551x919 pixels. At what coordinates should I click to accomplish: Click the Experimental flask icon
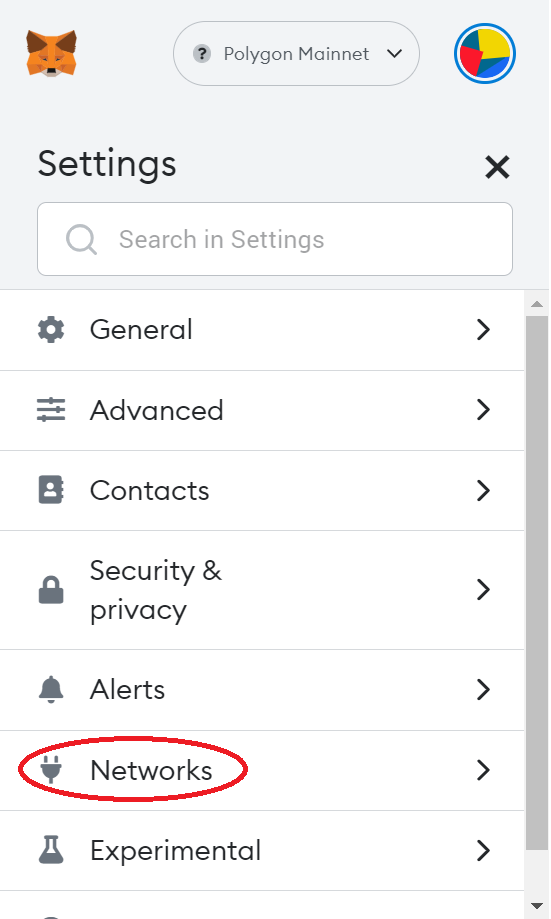click(x=51, y=850)
